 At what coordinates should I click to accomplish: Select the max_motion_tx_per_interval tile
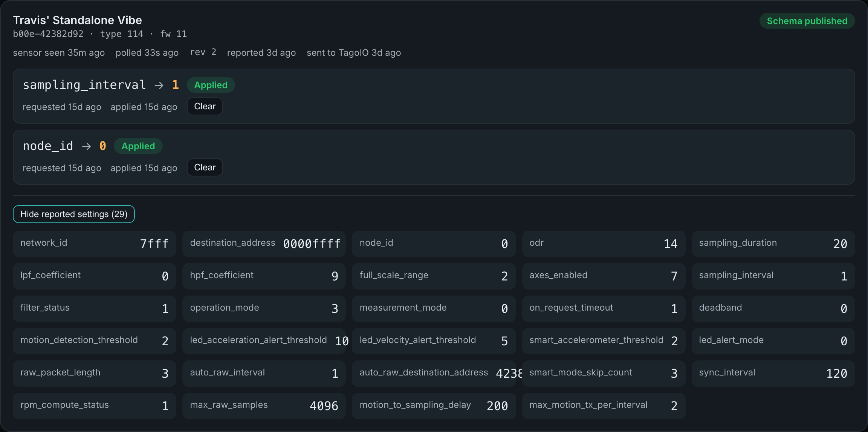coord(604,406)
